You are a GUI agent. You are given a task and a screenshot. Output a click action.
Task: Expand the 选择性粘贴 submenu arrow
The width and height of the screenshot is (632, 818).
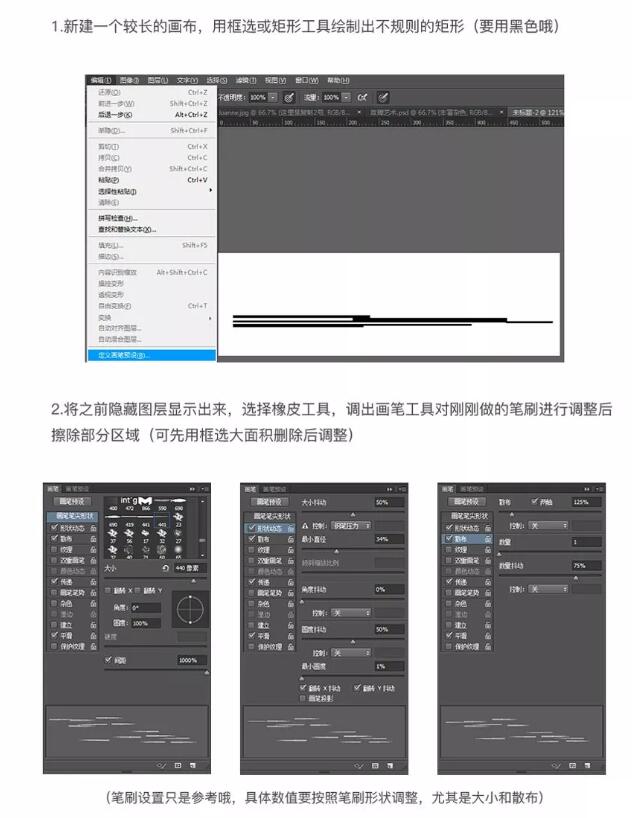tap(210, 191)
